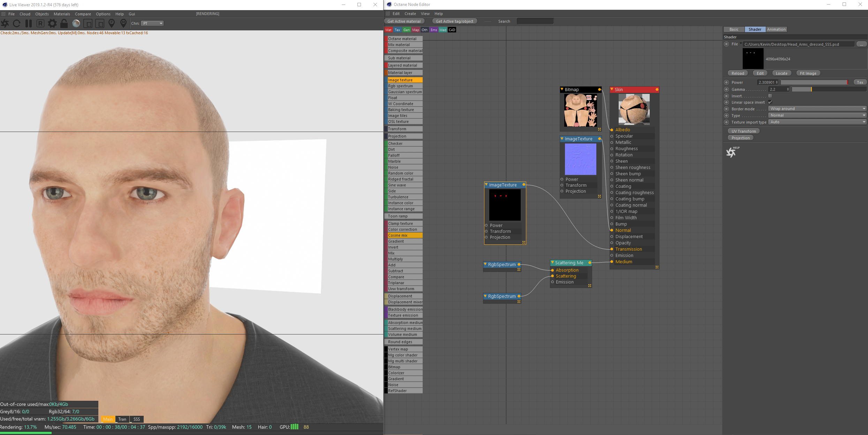Click the Octane send scene logo icon
This screenshot has width=868, height=435.
(x=5, y=23)
